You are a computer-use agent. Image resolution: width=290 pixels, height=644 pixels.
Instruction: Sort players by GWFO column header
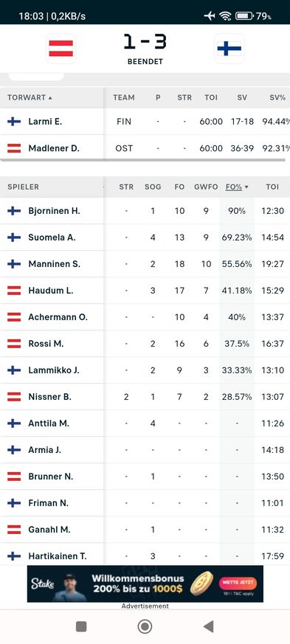(206, 187)
